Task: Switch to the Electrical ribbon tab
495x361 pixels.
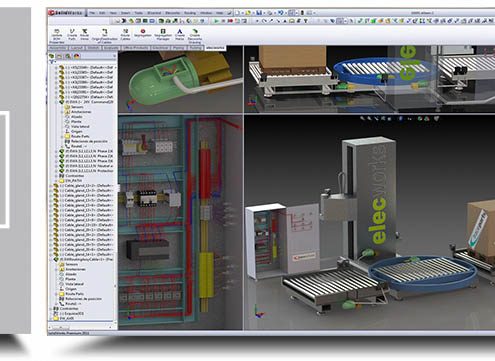Action: click(160, 48)
